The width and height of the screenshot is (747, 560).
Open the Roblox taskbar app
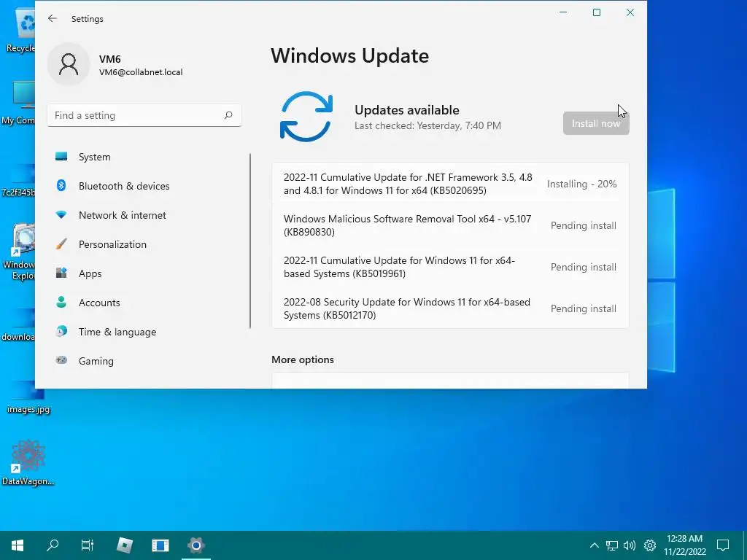coord(124,545)
